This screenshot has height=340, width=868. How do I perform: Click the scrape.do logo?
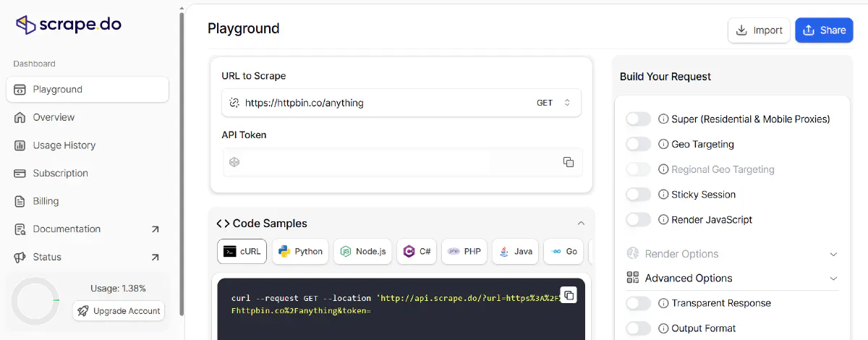click(69, 25)
